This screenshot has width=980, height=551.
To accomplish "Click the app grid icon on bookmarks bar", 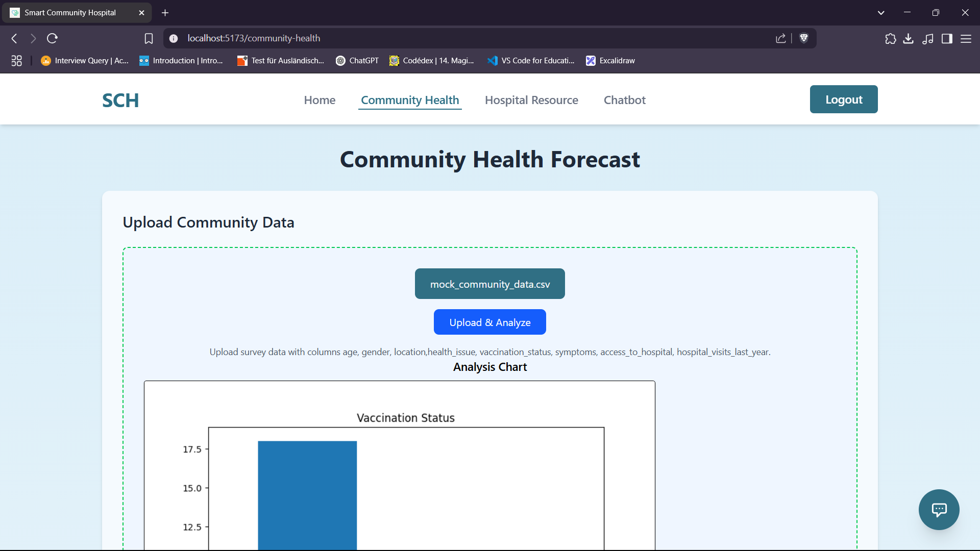I will (x=16, y=60).
